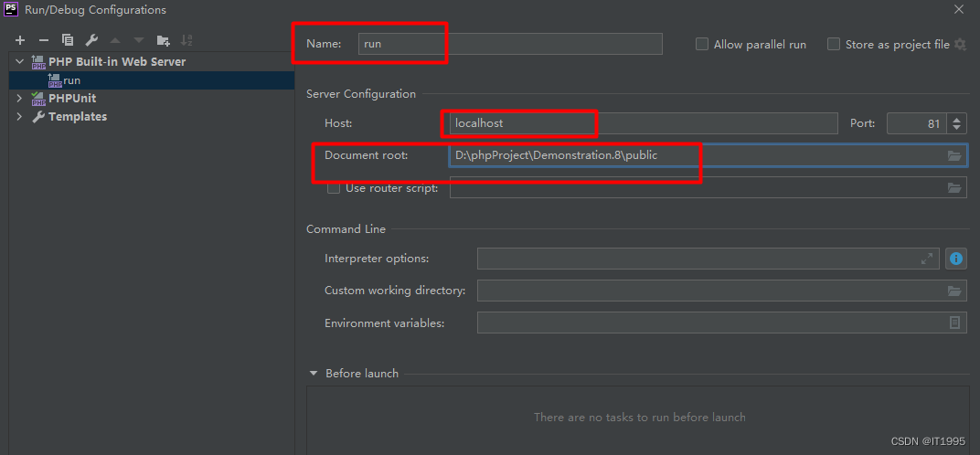The image size is (980, 455).
Task: Select PHP Built-in Web Server tree item
Action: click(x=117, y=62)
